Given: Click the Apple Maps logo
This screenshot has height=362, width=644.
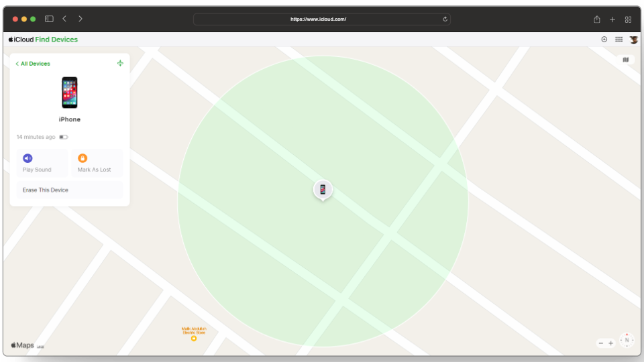Looking at the screenshot, I should pyautogui.click(x=22, y=345).
